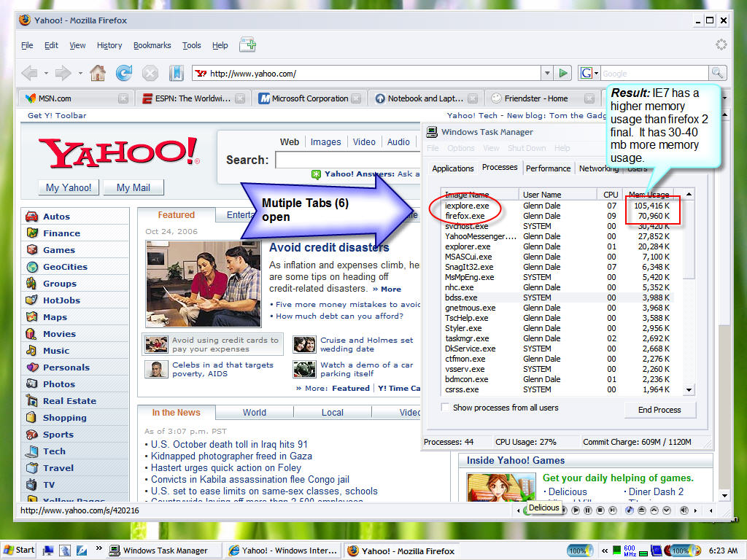This screenshot has height=560, width=747.
Task: Click the My Mail button
Action: (x=133, y=187)
